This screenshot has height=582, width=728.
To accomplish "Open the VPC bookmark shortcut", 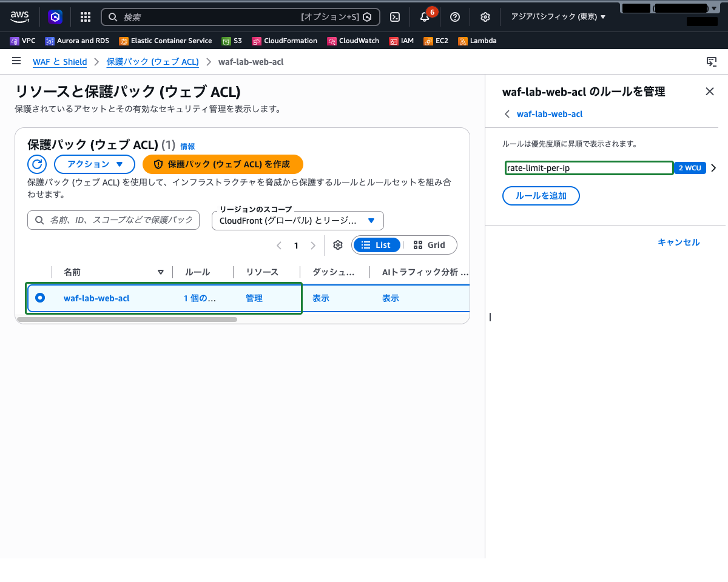I will (23, 41).
